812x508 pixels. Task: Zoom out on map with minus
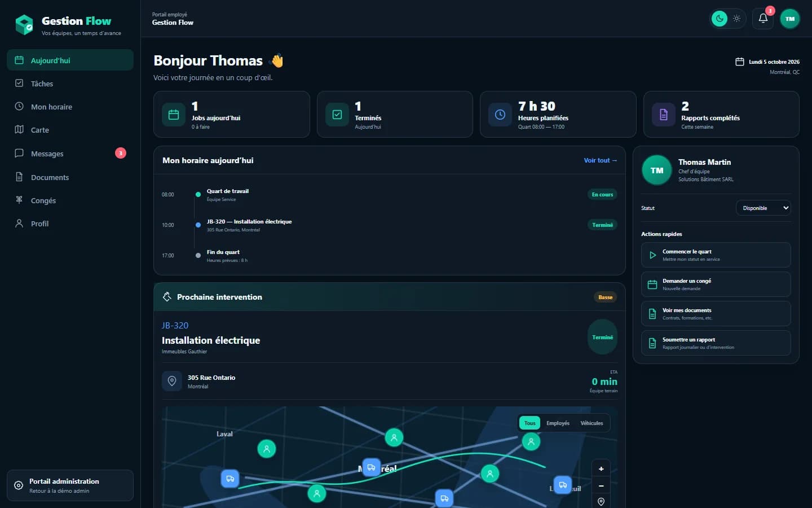coord(601,485)
